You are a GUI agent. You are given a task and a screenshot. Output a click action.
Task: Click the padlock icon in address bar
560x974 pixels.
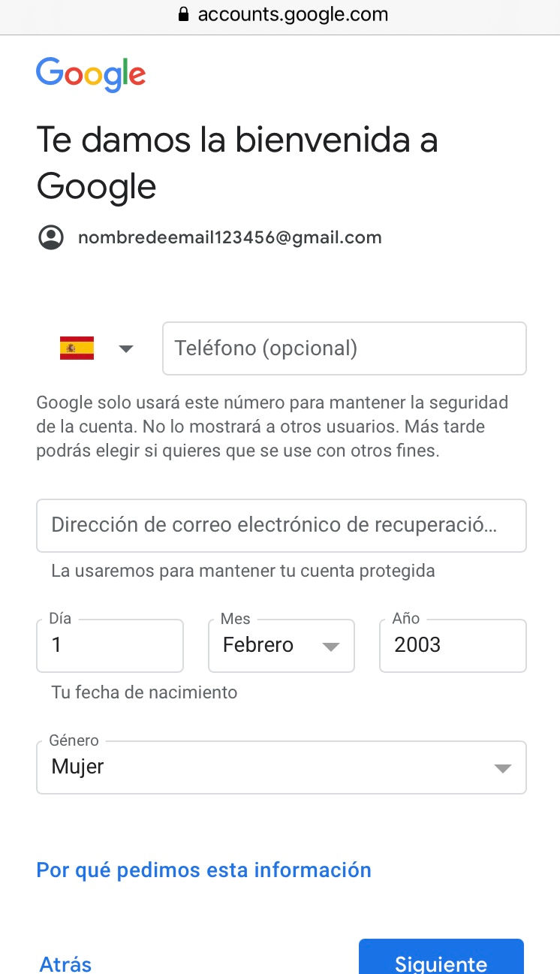click(182, 14)
